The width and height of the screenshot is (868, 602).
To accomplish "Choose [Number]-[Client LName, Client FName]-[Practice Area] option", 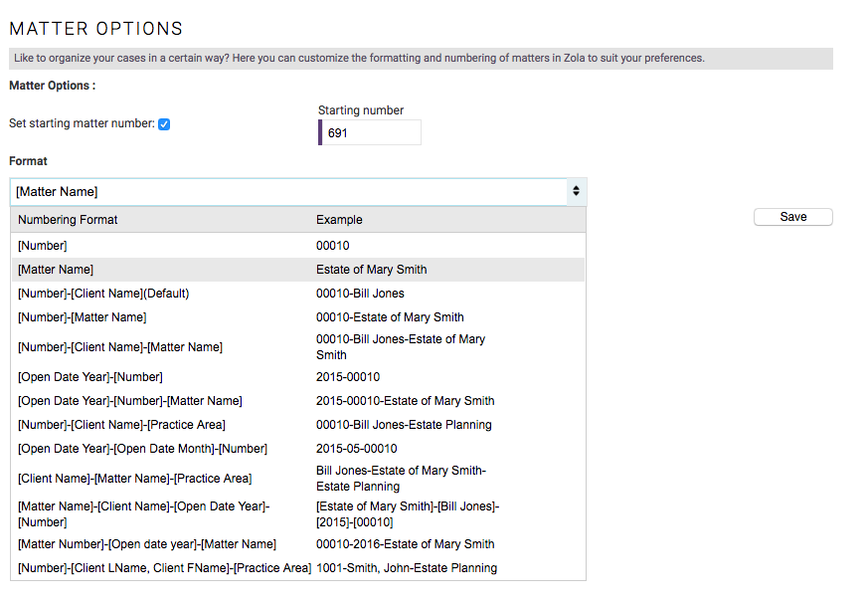I will point(298,568).
